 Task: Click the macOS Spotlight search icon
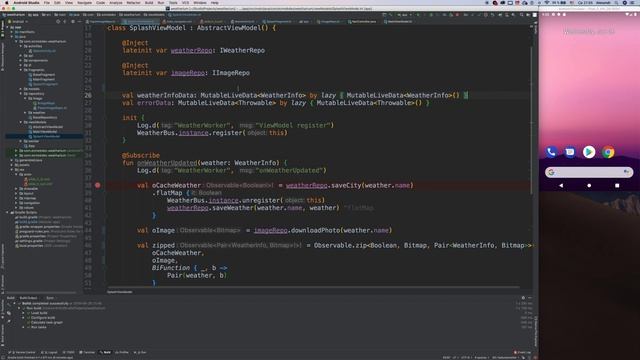click(616, 2)
